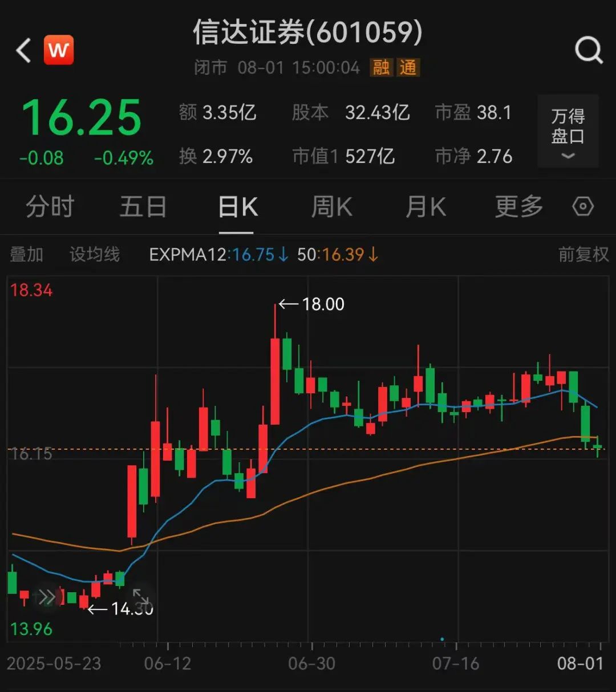Tap the red W logo icon
The width and height of the screenshot is (616, 692).
[59, 50]
